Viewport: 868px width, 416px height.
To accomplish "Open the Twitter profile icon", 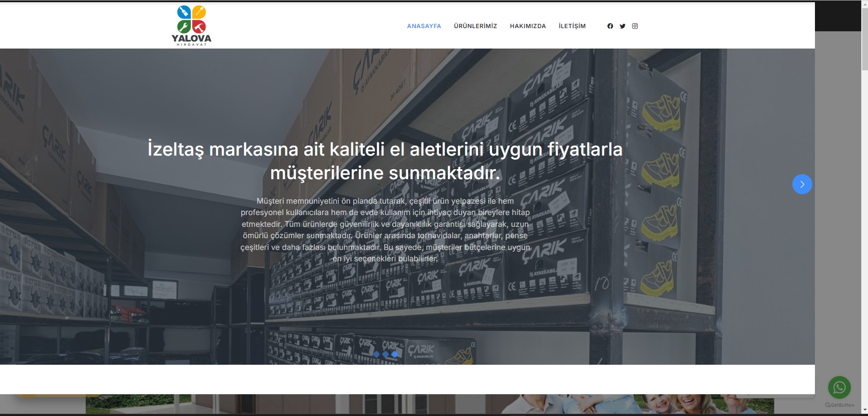I will 622,26.
